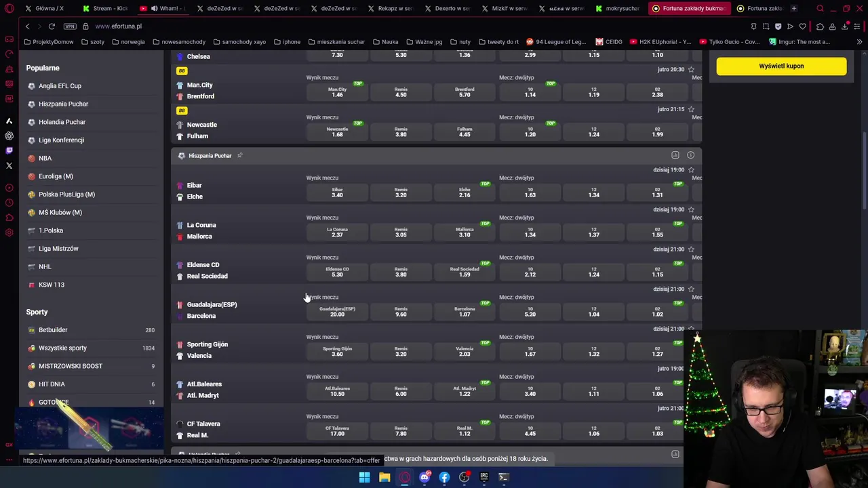The height and width of the screenshot is (488, 868).
Task: Favorite the Man.City vs Brentford match star
Action: pos(691,70)
